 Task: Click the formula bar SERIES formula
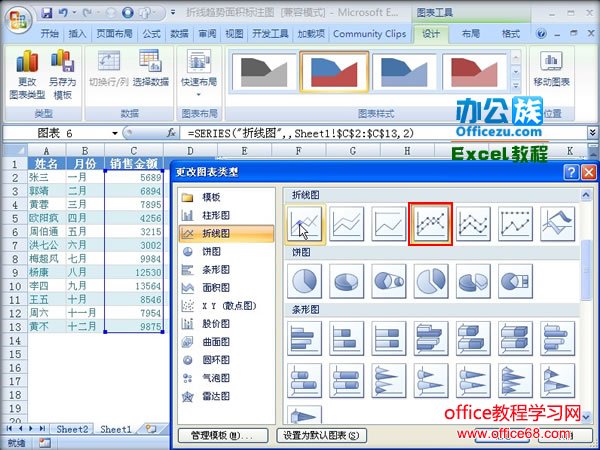pos(301,133)
